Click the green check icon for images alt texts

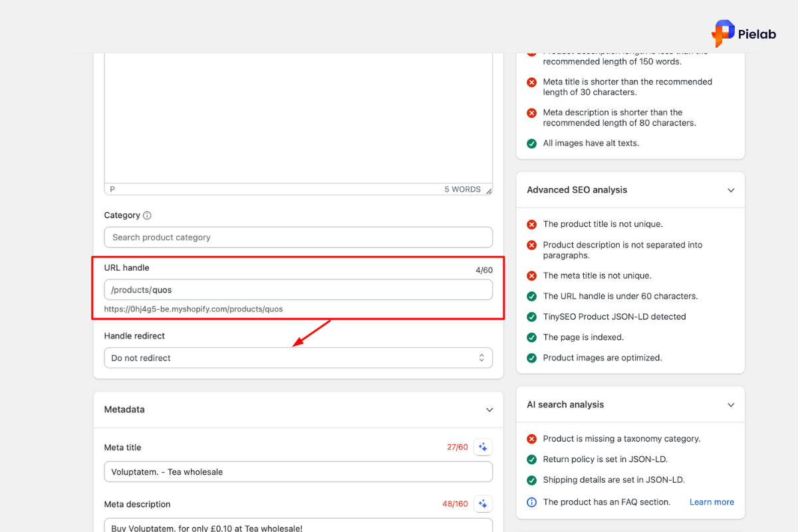(531, 143)
